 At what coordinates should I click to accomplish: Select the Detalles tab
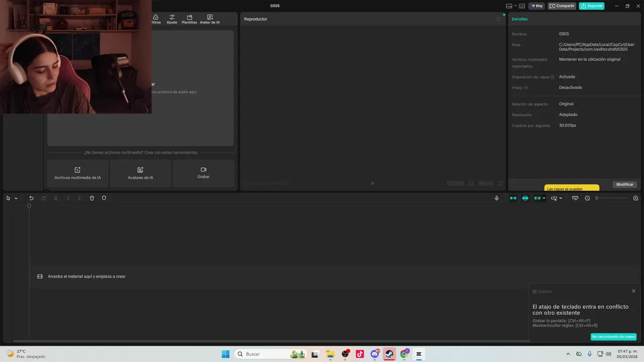(520, 19)
